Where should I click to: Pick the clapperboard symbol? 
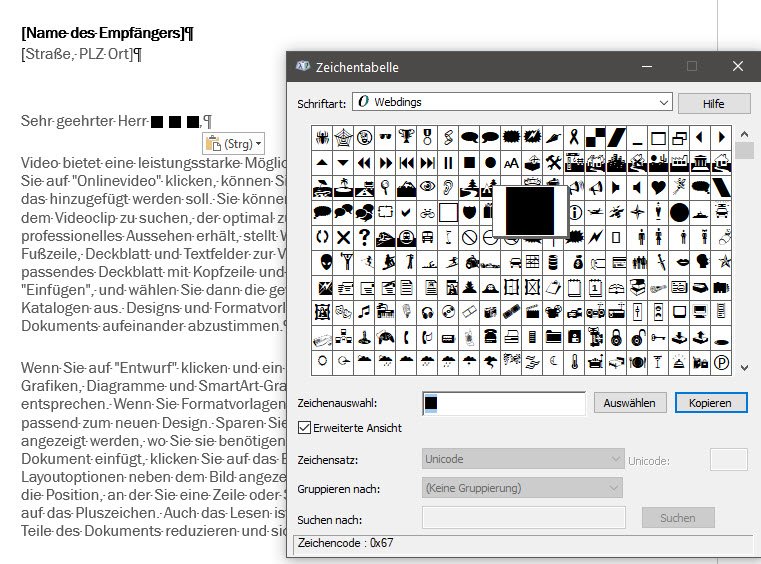(x=532, y=312)
